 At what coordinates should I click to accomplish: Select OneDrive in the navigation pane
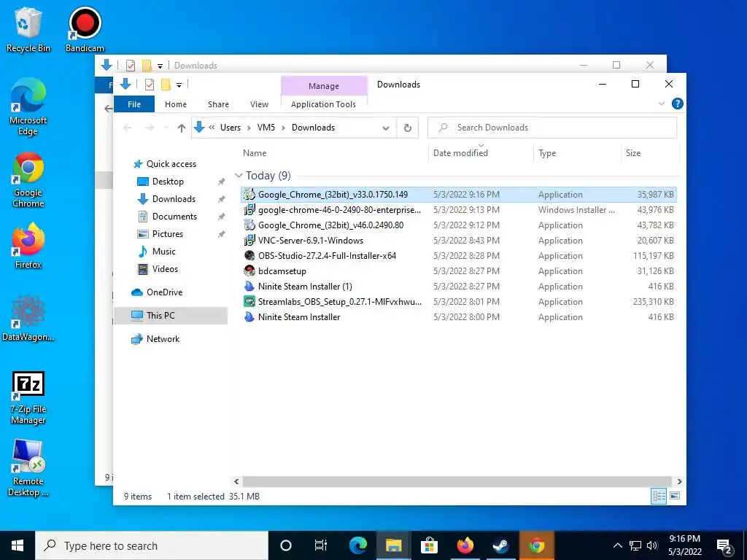[158, 292]
